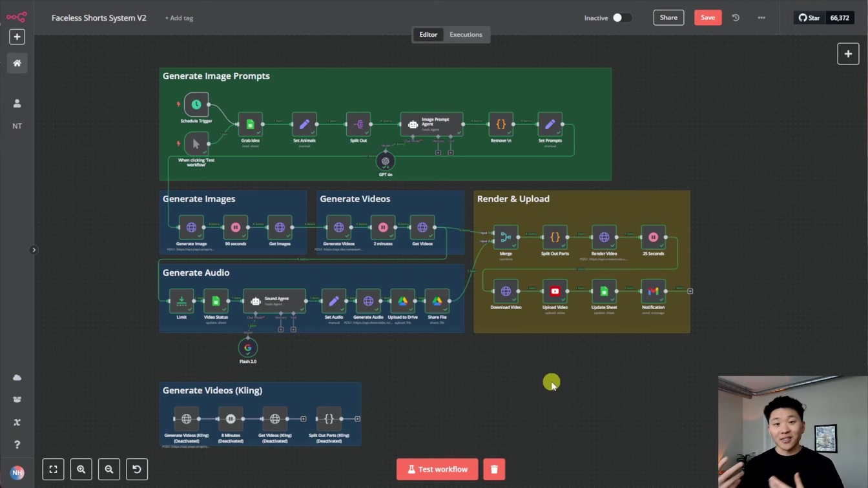
Task: Go to the Home overview
Action: (x=17, y=63)
